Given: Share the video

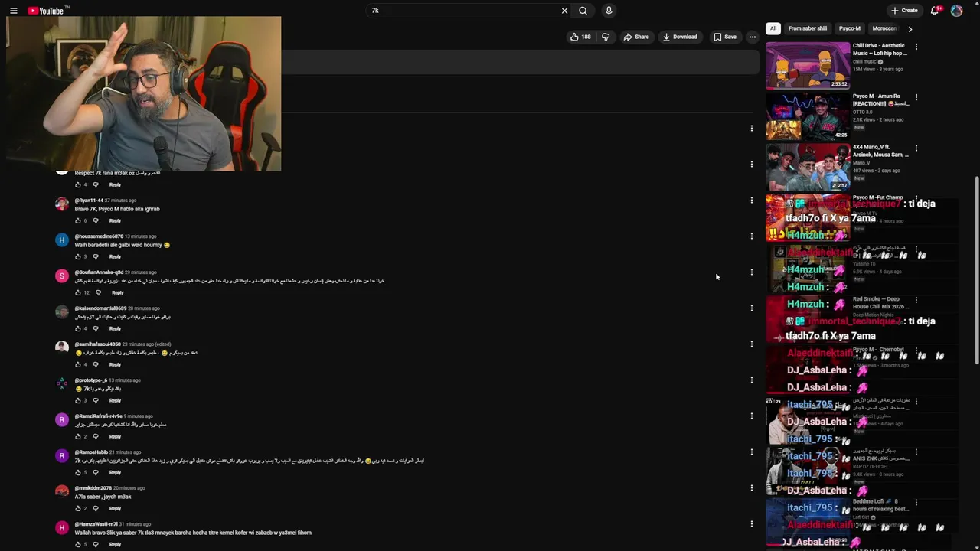Looking at the screenshot, I should (x=635, y=37).
